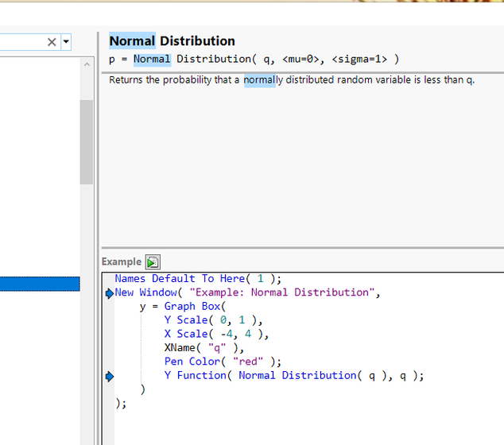This screenshot has height=445, width=504.
Task: Click the X Scale( -4, 4 ) code line
Action: (x=216, y=335)
